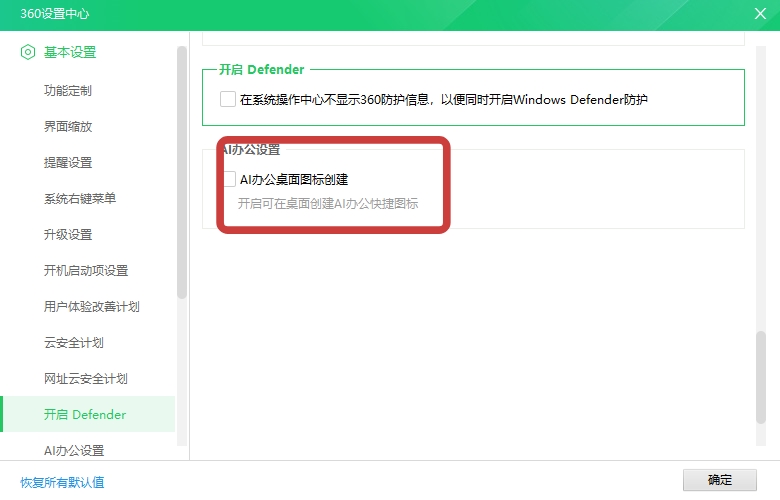Select 提醒设置 in the sidebar
Screen dimensions: 780x500
tap(68, 162)
